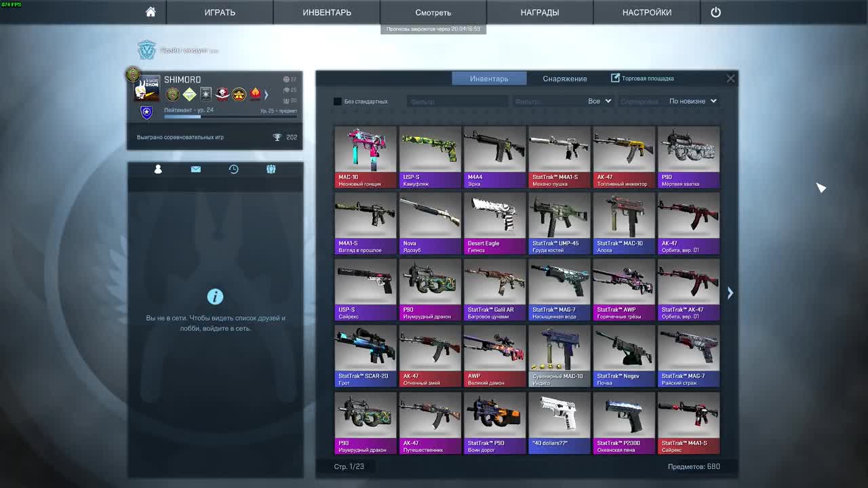Select the StatTrak Negev Почва item
The image size is (868, 488).
coord(624,357)
